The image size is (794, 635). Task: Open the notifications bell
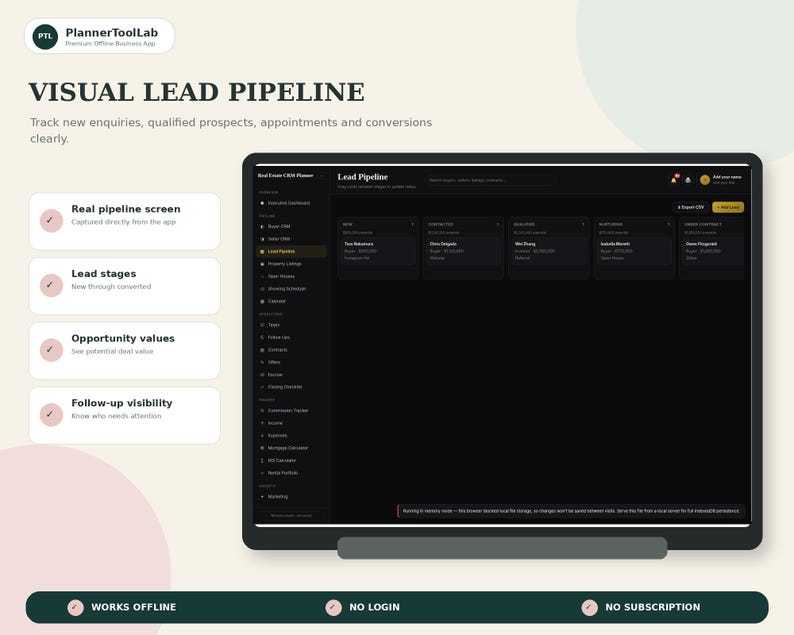click(673, 180)
